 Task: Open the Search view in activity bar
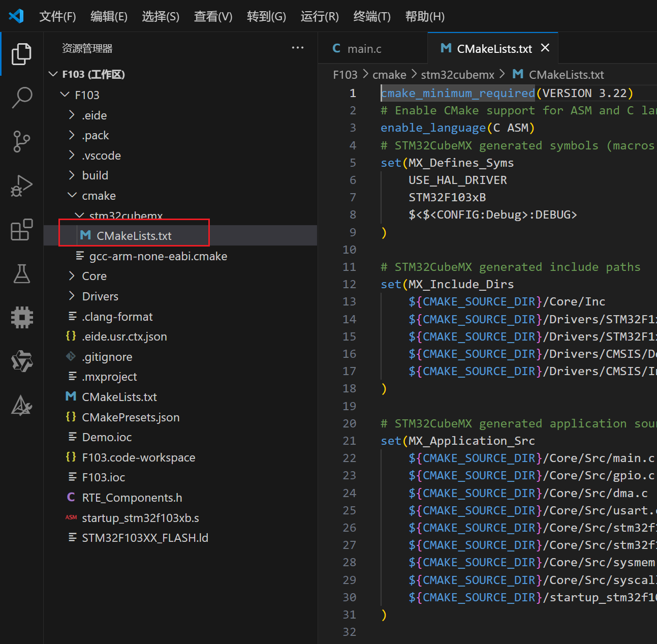[21, 98]
